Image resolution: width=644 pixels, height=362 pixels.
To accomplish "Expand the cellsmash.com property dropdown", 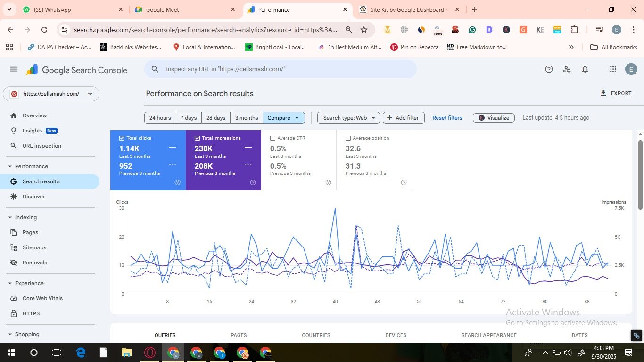I will coord(90,94).
